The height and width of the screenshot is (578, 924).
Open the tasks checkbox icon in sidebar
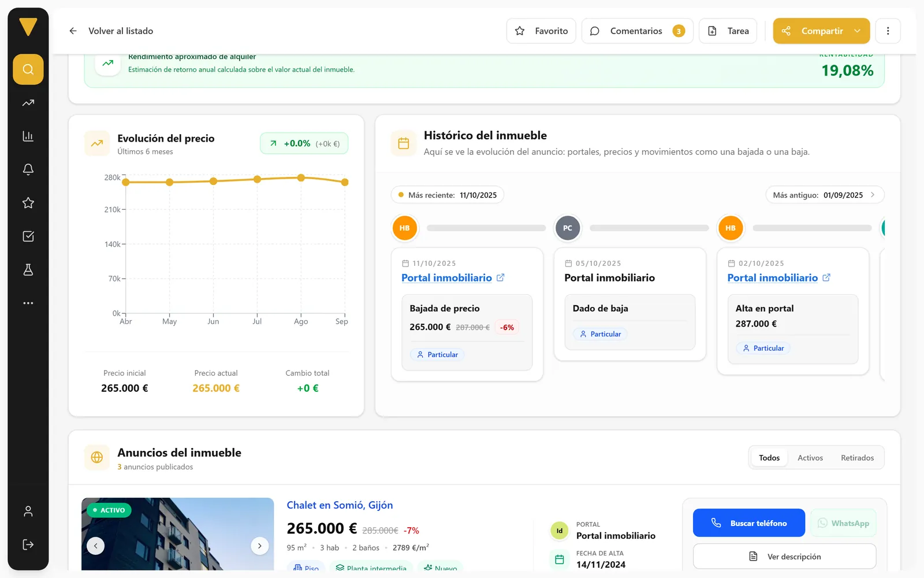tap(28, 236)
